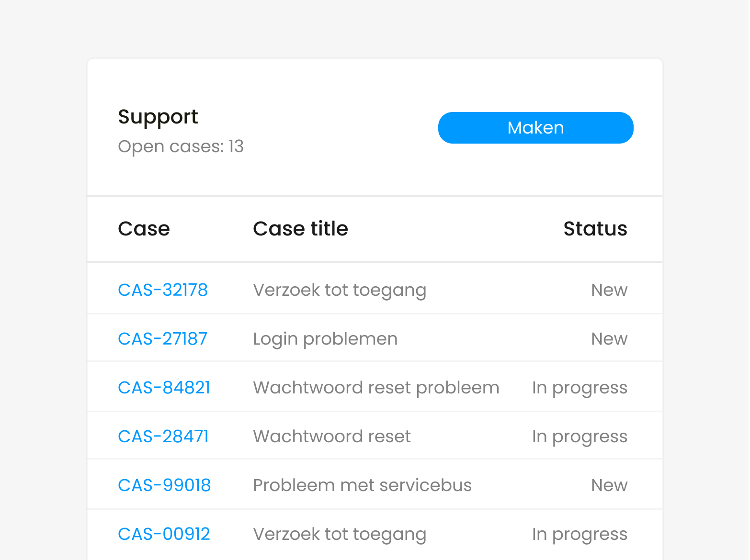
Task: Click the Case title column header
Action: [x=300, y=229]
